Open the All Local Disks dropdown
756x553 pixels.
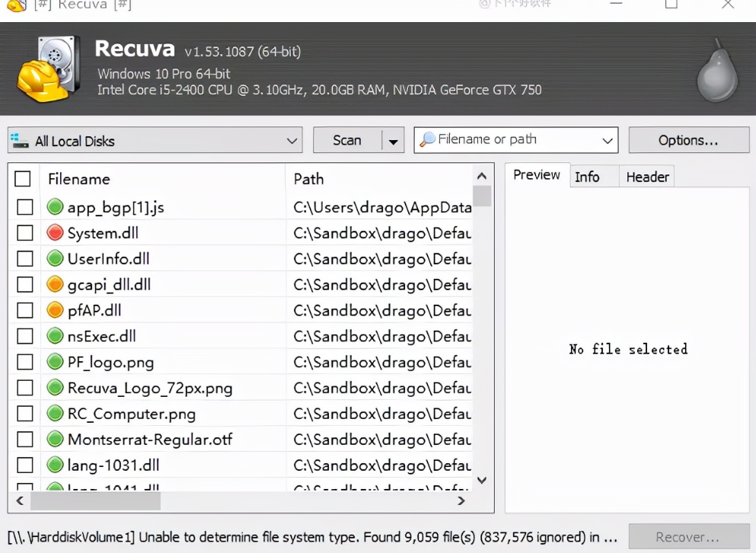click(155, 140)
